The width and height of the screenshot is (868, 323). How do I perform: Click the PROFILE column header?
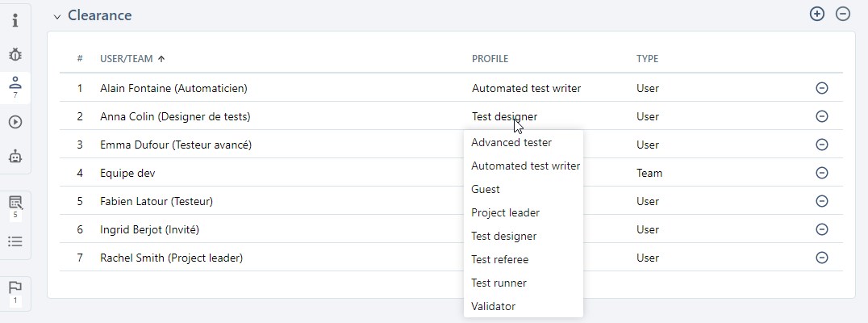(490, 59)
